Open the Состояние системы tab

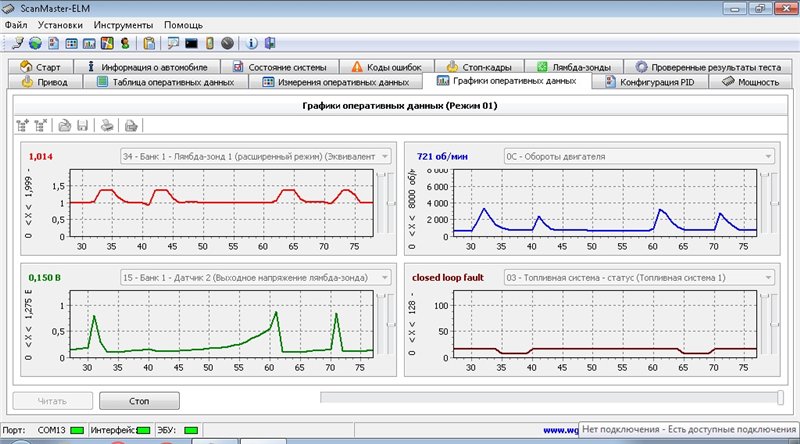280,67
